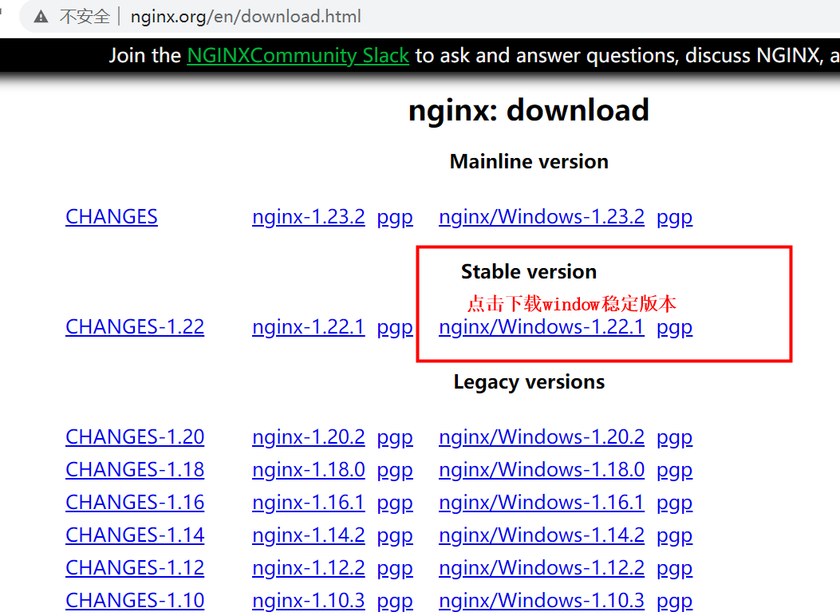Open pgp signature for nginx/Windows-1.14.2
This screenshot has height=616, width=840.
pyautogui.click(x=674, y=536)
